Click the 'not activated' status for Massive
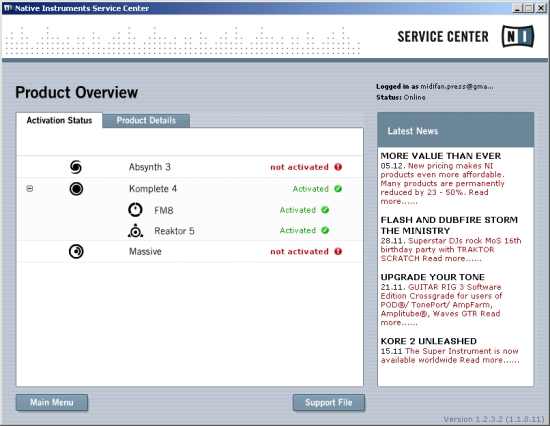Image resolution: width=550 pixels, height=426 pixels. [x=299, y=251]
